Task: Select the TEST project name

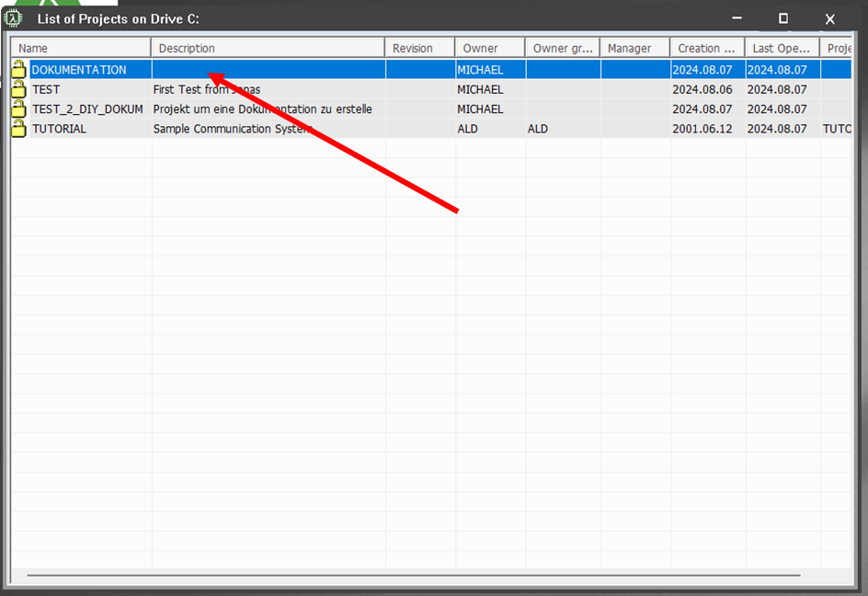Action: [x=46, y=89]
